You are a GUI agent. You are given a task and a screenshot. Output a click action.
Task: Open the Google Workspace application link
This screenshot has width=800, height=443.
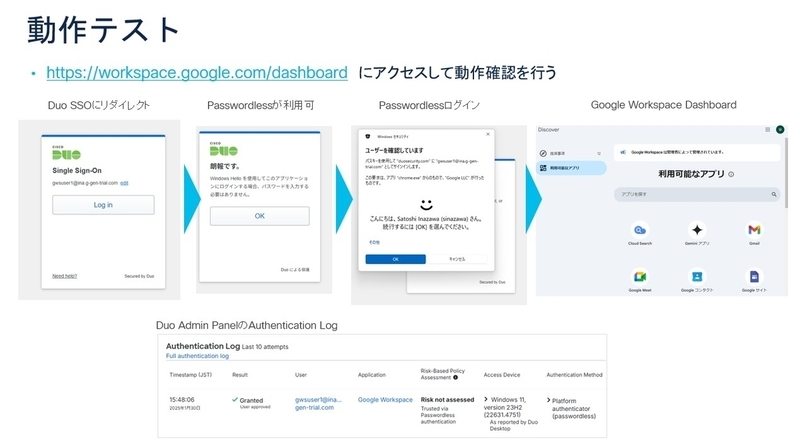(x=385, y=400)
